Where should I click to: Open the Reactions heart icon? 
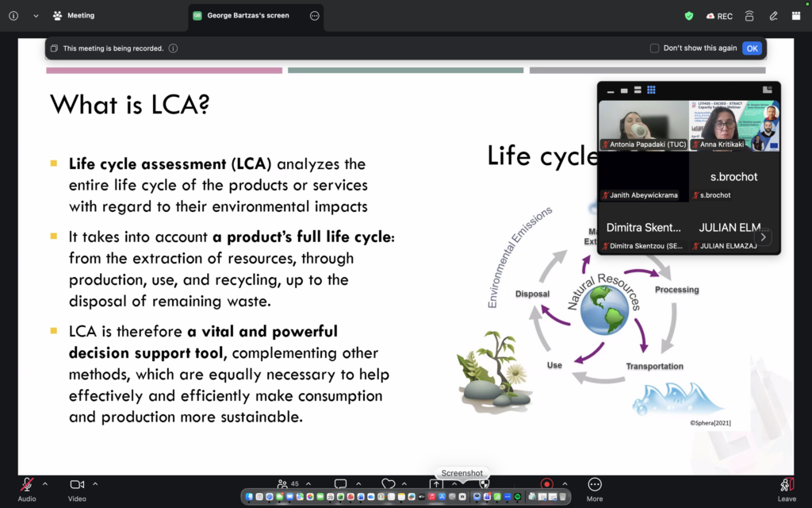tap(388, 483)
